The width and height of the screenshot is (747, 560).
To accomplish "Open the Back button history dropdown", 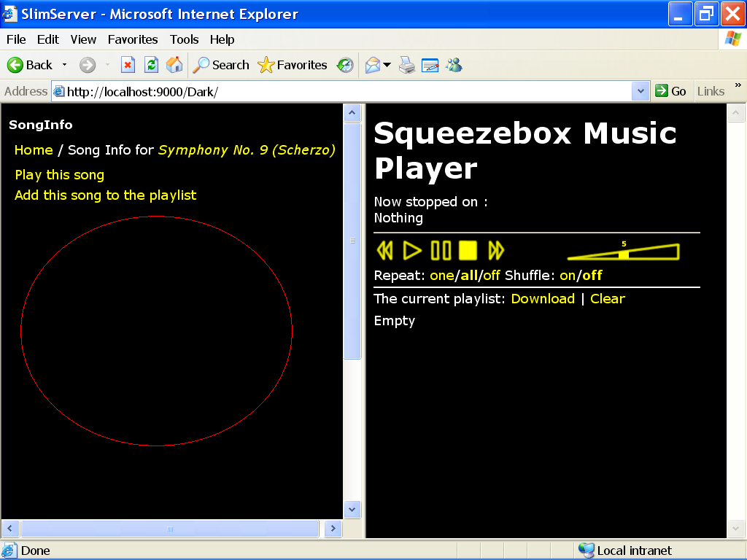I will click(64, 65).
